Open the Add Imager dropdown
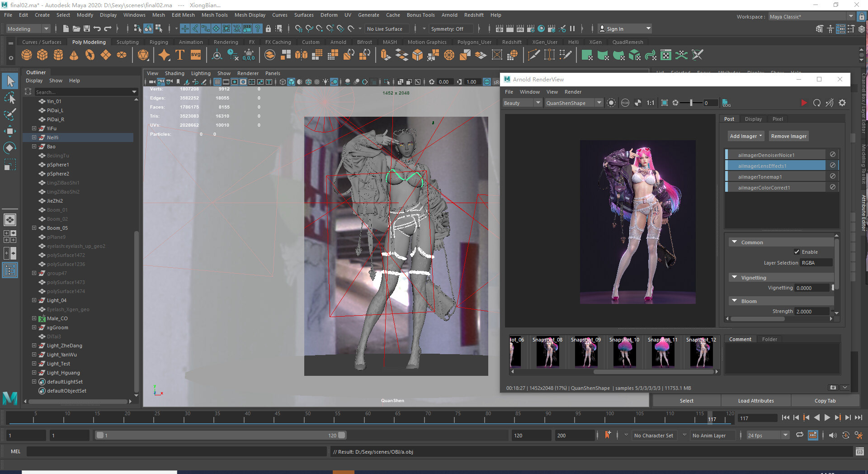The image size is (868, 474). pos(745,136)
